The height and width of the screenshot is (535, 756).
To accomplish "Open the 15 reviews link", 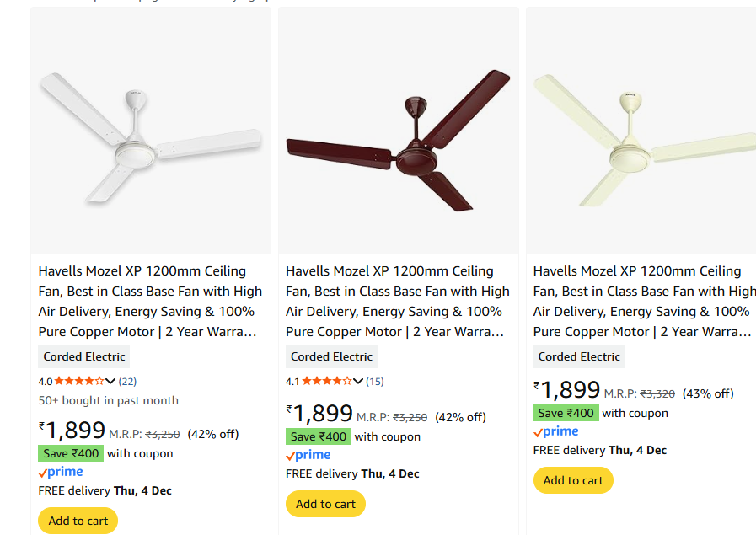I will coord(375,381).
